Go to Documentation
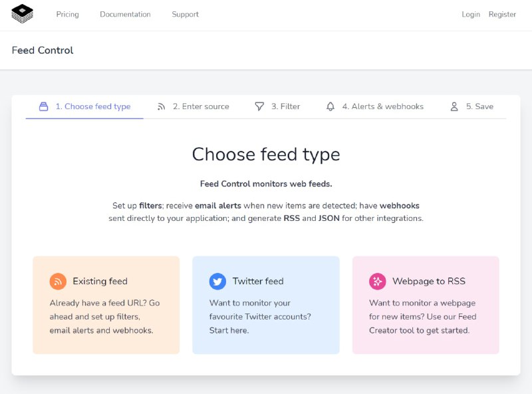Image resolution: width=532 pixels, height=394 pixels. point(125,14)
